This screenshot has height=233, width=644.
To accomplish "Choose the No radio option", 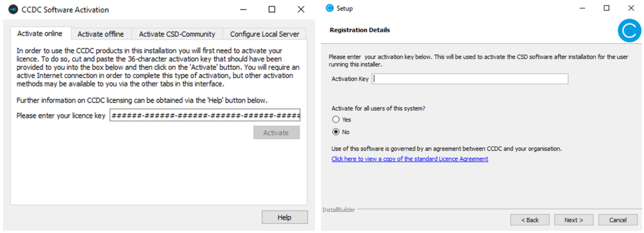I will pos(336,132).
